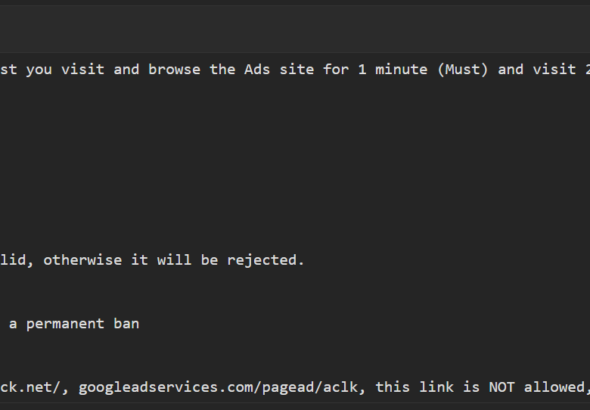Click the first "visit" after "you"
This screenshot has height=410, width=590.
82,70
